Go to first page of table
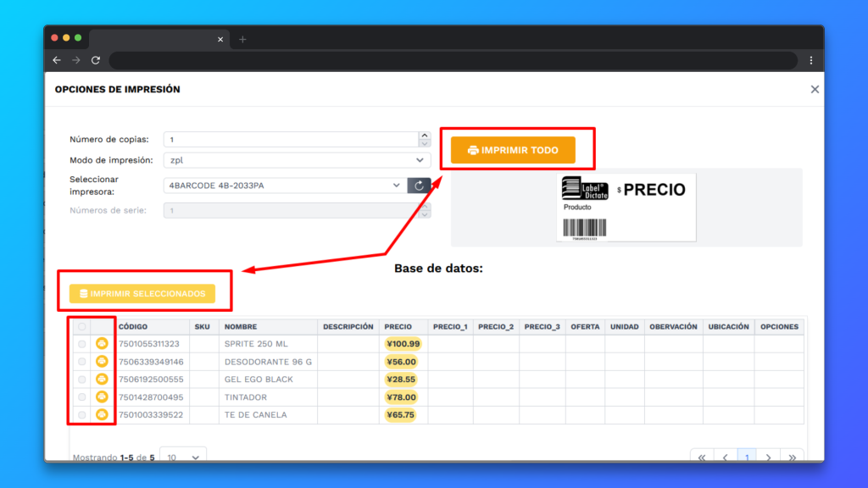The height and width of the screenshot is (488, 868). (x=701, y=457)
